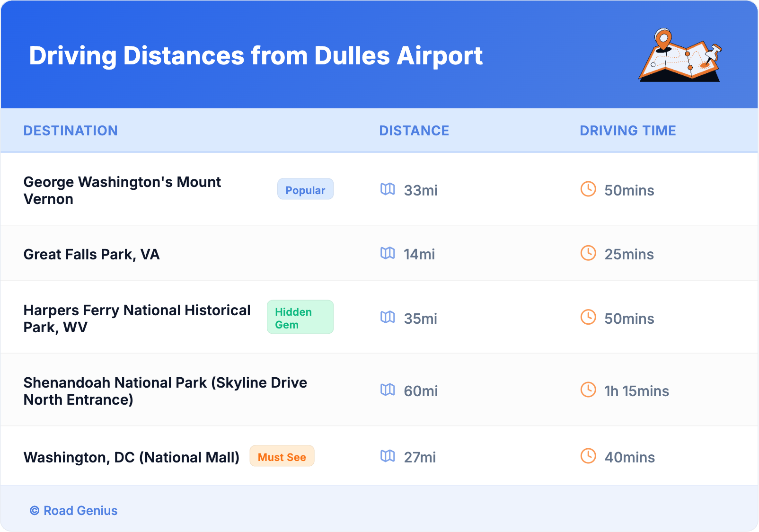Click the clock icon beside 25mins
The height and width of the screenshot is (532, 759).
coord(588,253)
